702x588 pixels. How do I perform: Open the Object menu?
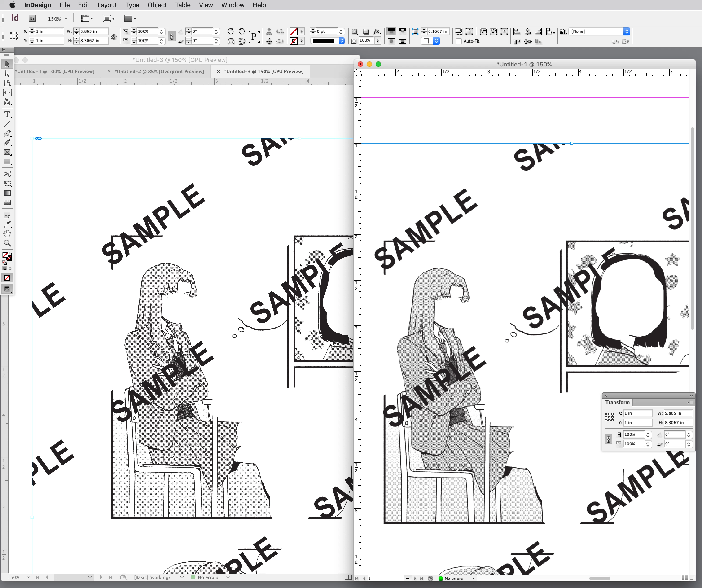pos(157,5)
